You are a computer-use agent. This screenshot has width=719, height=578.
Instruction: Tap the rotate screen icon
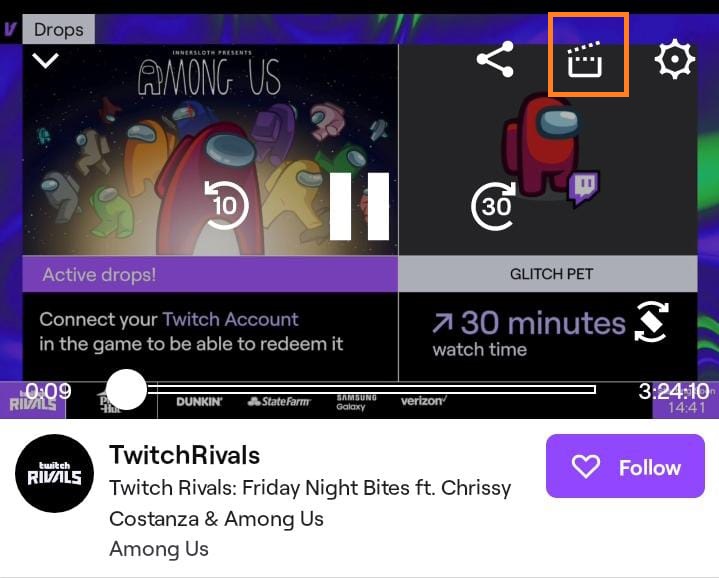tap(651, 322)
